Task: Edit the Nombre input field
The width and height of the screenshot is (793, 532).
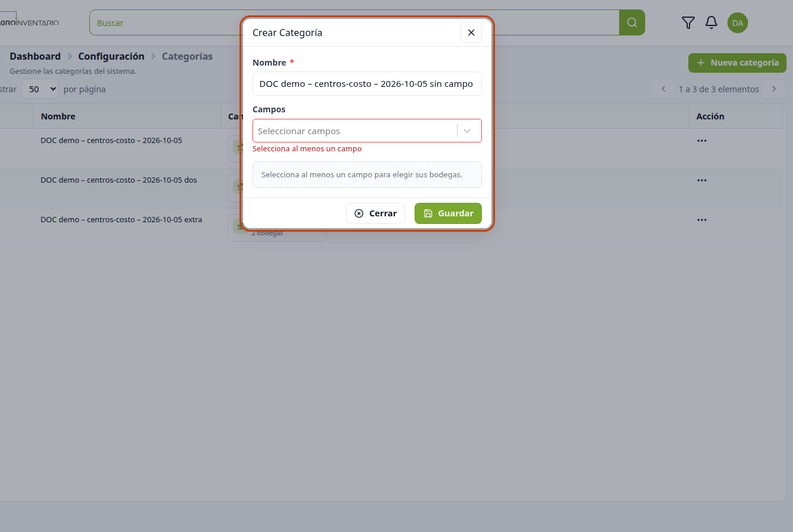Action: pos(367,84)
